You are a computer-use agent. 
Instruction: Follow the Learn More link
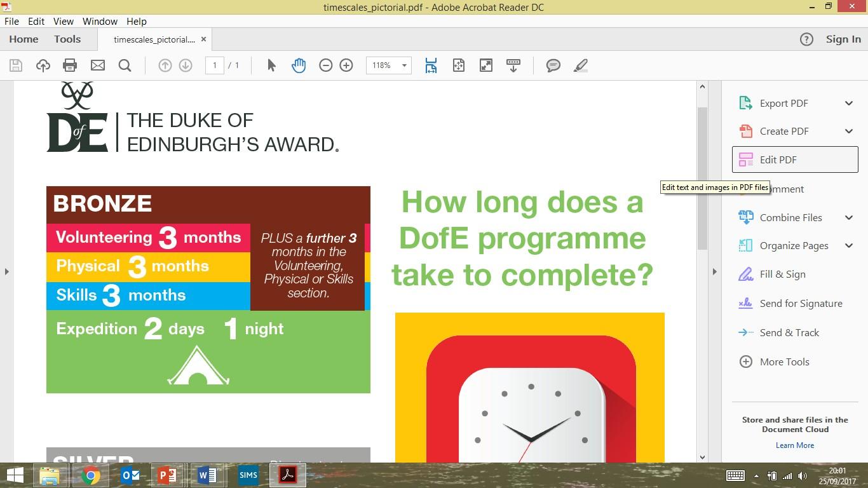point(794,445)
